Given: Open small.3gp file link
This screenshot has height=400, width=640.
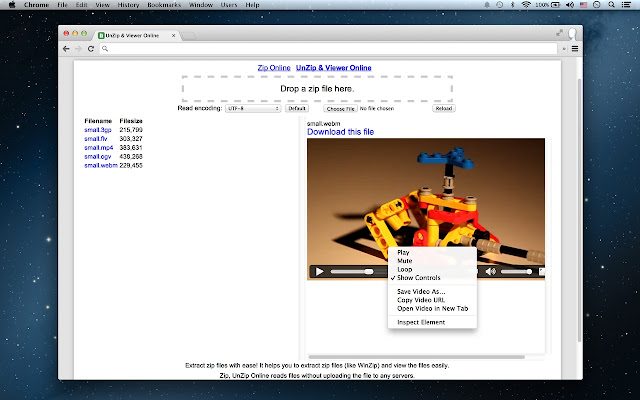Looking at the screenshot, I should [98, 130].
